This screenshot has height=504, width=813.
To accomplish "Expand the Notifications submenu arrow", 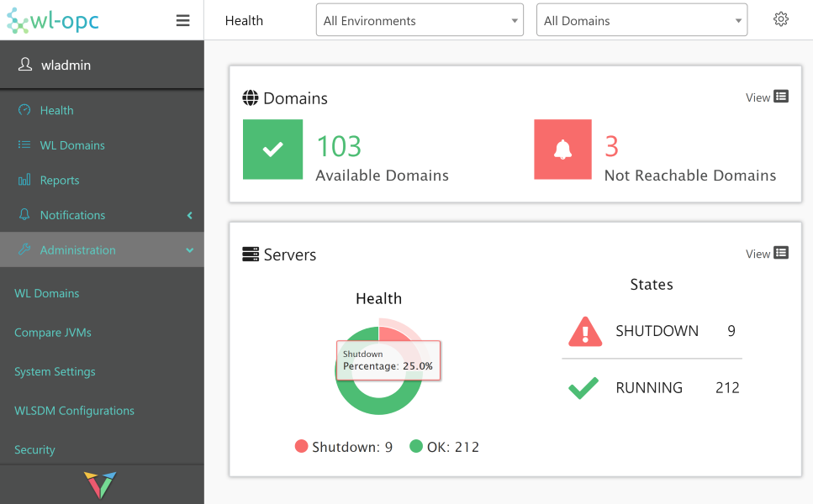I will pyautogui.click(x=190, y=215).
